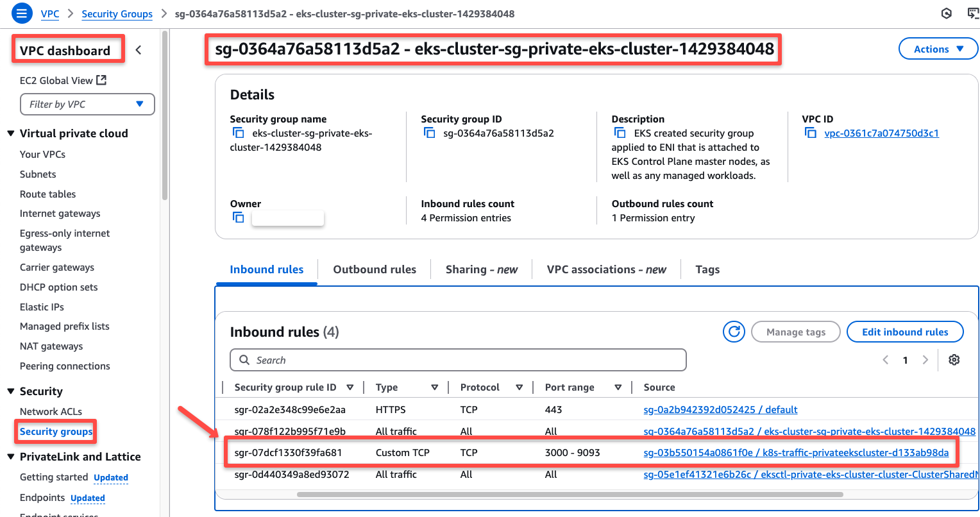Image resolution: width=980 pixels, height=517 pixels.
Task: Collapse the Virtual private cloud section
Action: click(10, 133)
